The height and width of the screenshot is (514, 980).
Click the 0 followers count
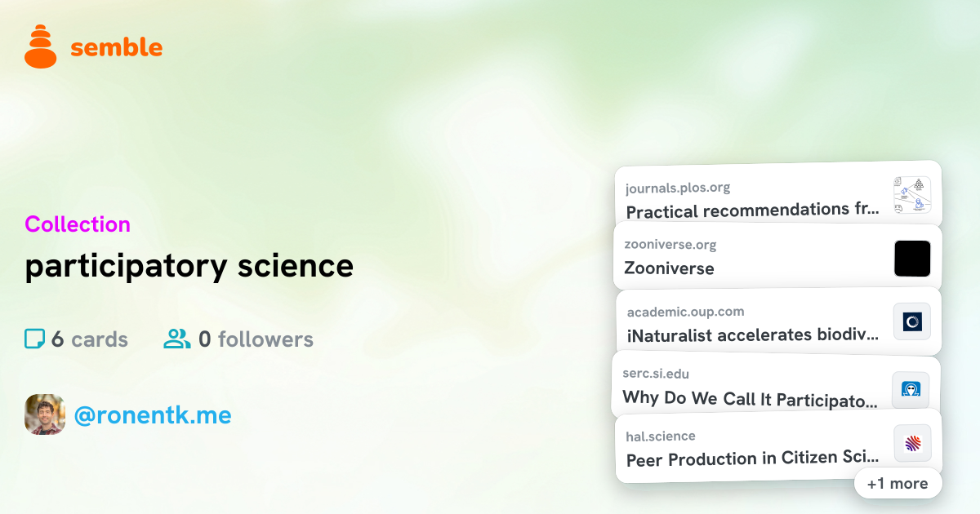click(256, 339)
